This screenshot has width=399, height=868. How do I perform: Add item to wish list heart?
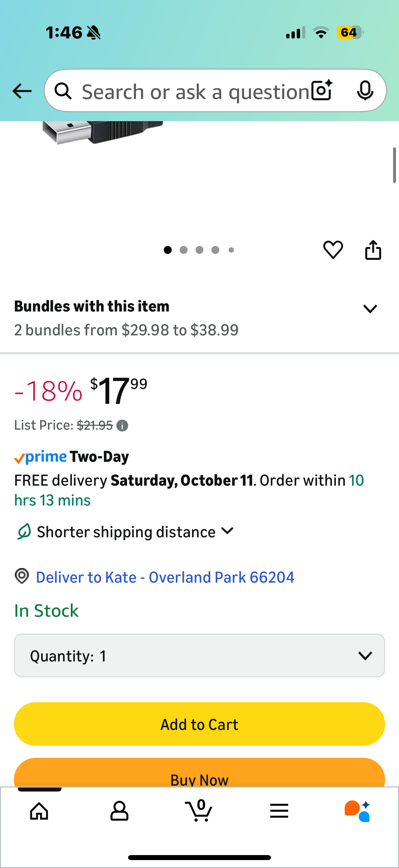click(333, 250)
